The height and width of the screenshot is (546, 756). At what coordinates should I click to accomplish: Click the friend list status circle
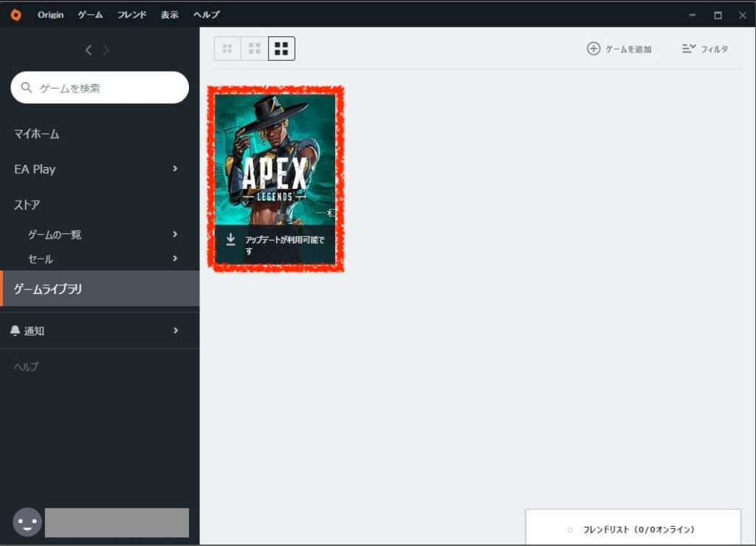[570, 530]
